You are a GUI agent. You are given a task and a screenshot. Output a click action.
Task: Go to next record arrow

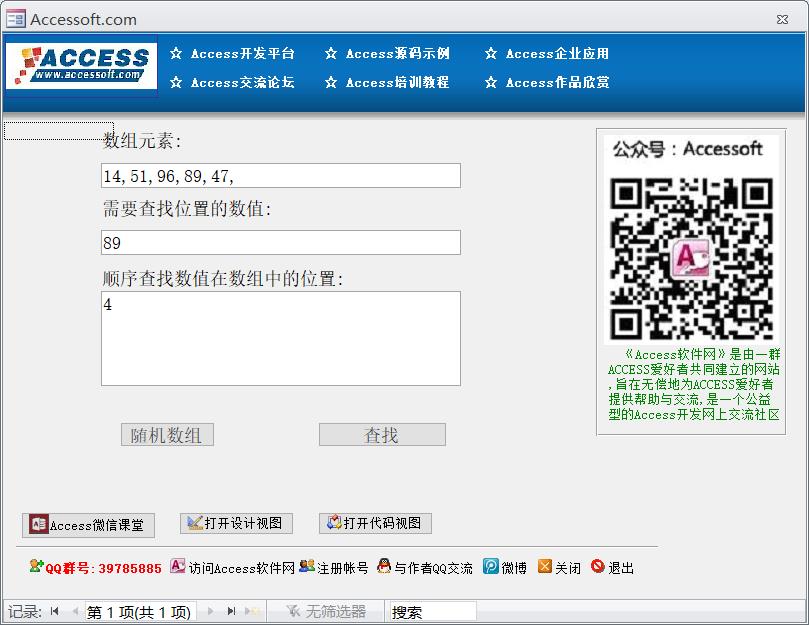click(211, 612)
